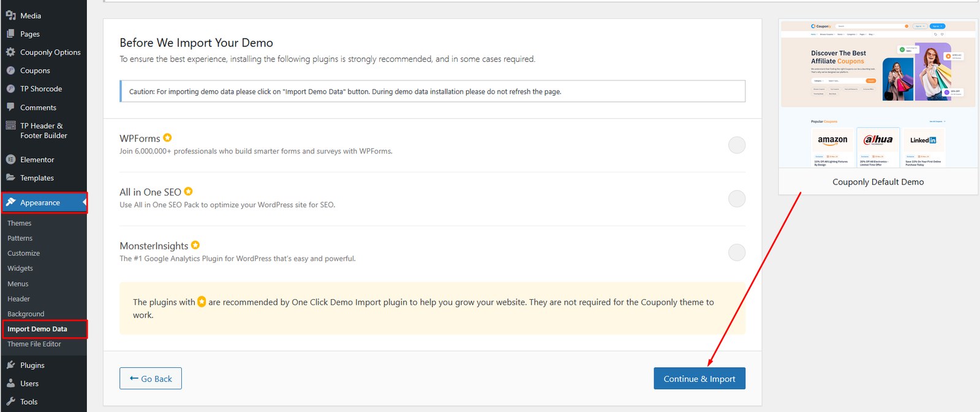This screenshot has width=980, height=412.
Task: Open Theme File Editor link
Action: click(34, 344)
